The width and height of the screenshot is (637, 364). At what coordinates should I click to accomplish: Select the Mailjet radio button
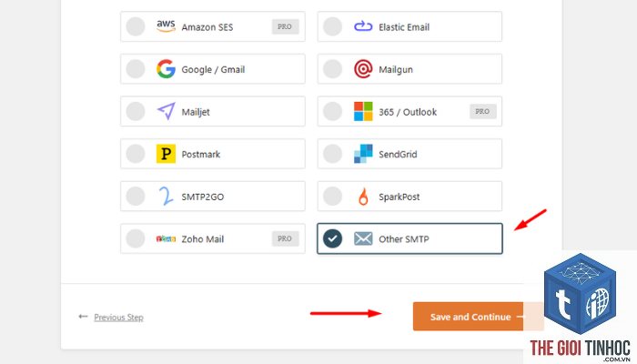[136, 111]
